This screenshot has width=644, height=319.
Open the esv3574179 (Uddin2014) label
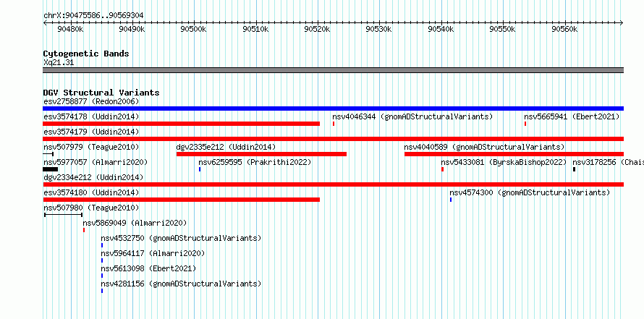[91, 132]
